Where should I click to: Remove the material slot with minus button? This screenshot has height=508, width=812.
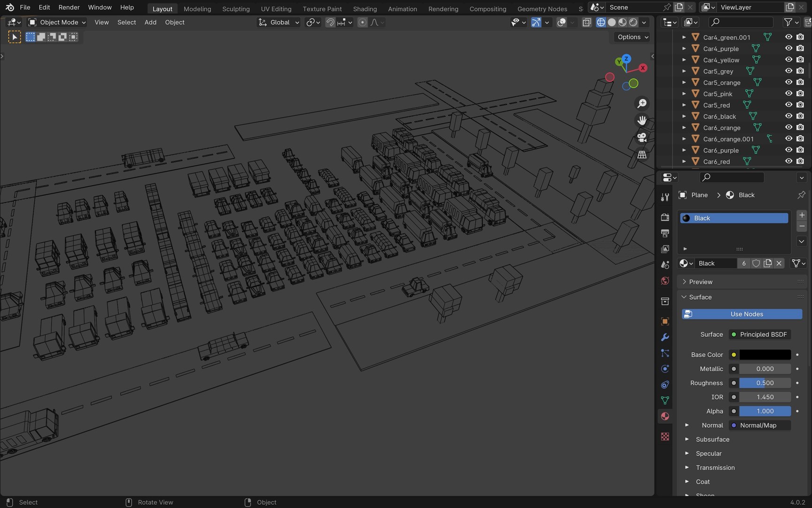pos(802,226)
